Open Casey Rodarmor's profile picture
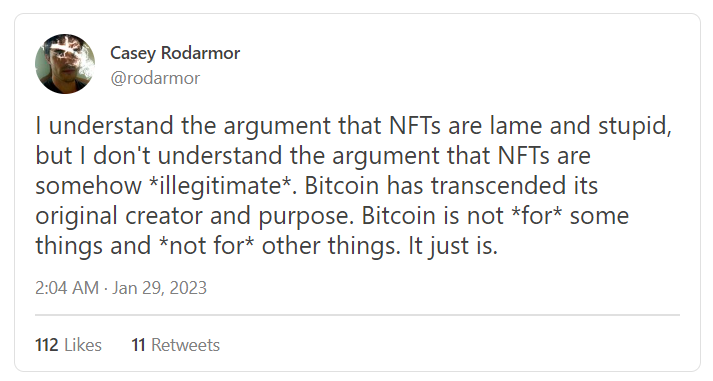 (x=65, y=64)
